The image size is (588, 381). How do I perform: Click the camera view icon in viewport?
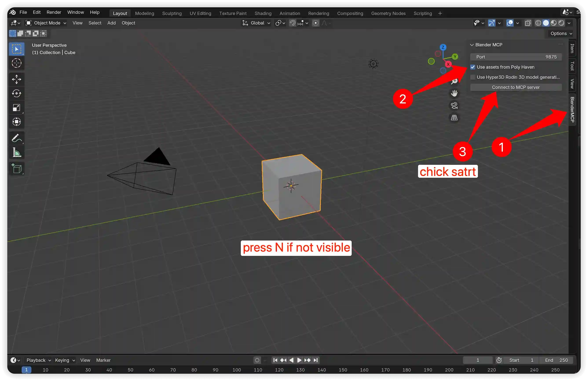(454, 106)
